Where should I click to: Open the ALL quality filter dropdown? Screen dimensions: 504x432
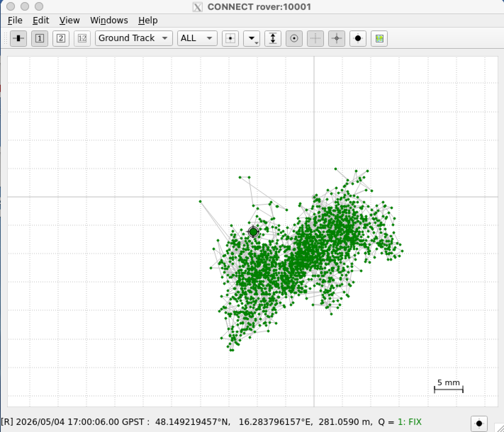pos(197,38)
